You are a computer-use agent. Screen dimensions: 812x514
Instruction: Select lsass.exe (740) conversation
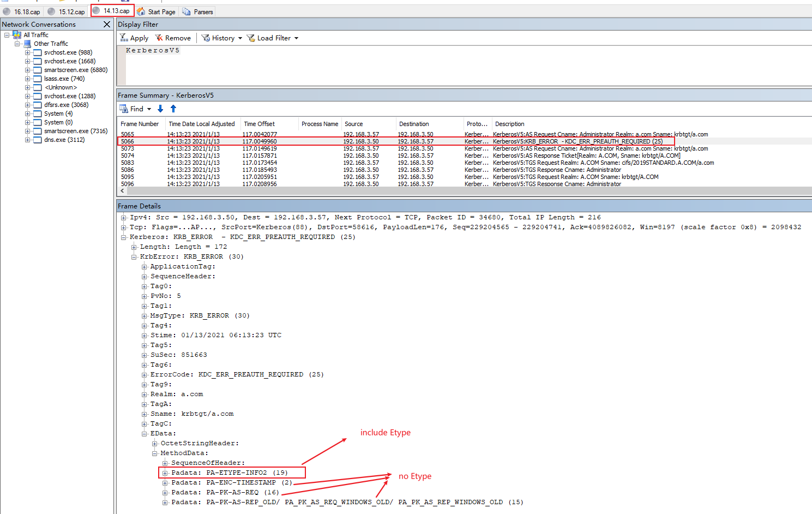click(x=64, y=79)
